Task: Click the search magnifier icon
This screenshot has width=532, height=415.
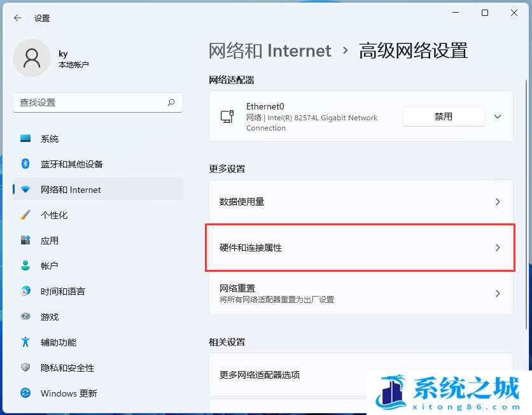Action: point(171,102)
